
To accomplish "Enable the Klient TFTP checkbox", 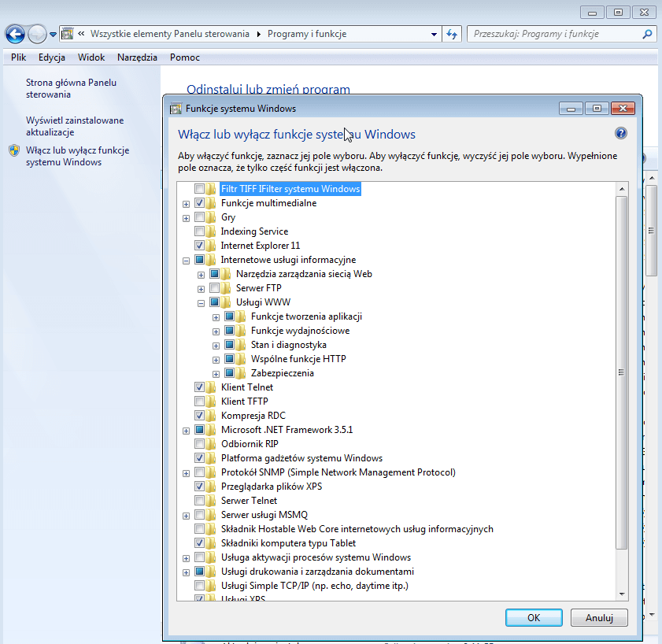I will pos(199,402).
